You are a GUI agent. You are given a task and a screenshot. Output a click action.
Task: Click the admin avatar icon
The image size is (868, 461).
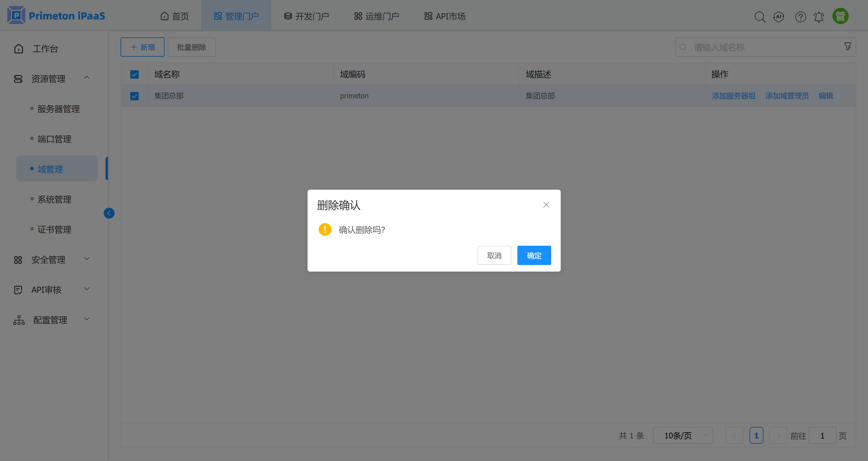[840, 15]
